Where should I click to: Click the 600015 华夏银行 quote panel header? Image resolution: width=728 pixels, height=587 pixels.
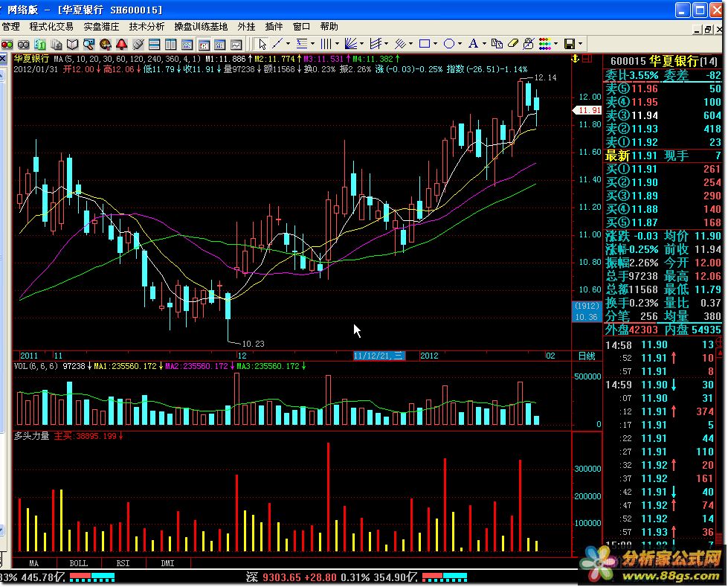(663, 61)
